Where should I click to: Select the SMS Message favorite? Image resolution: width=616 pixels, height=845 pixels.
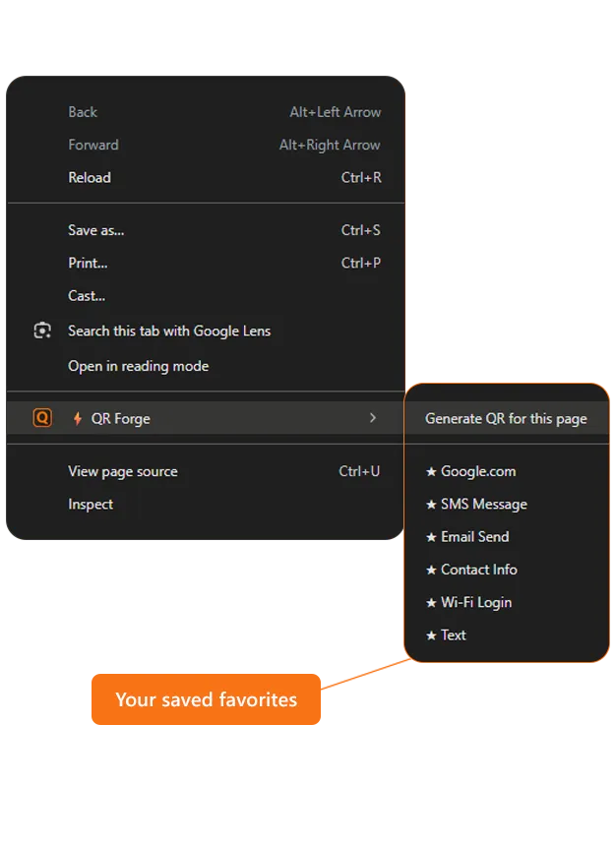[507, 505]
